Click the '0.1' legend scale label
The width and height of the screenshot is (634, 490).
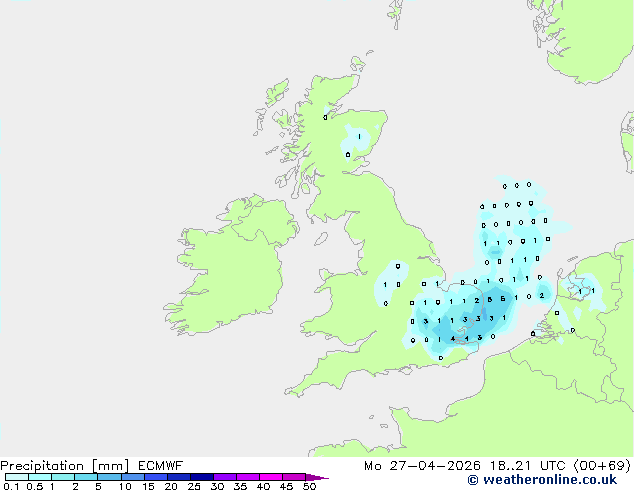pyautogui.click(x=11, y=486)
